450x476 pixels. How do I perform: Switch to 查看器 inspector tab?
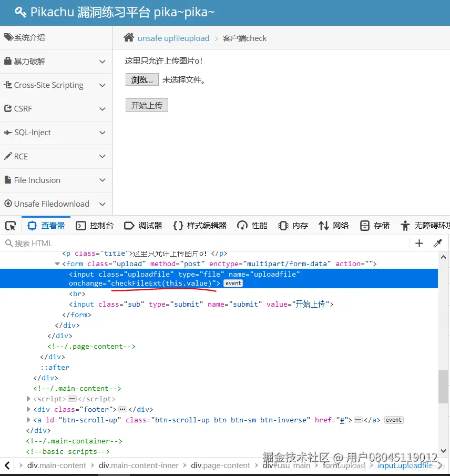[46, 226]
